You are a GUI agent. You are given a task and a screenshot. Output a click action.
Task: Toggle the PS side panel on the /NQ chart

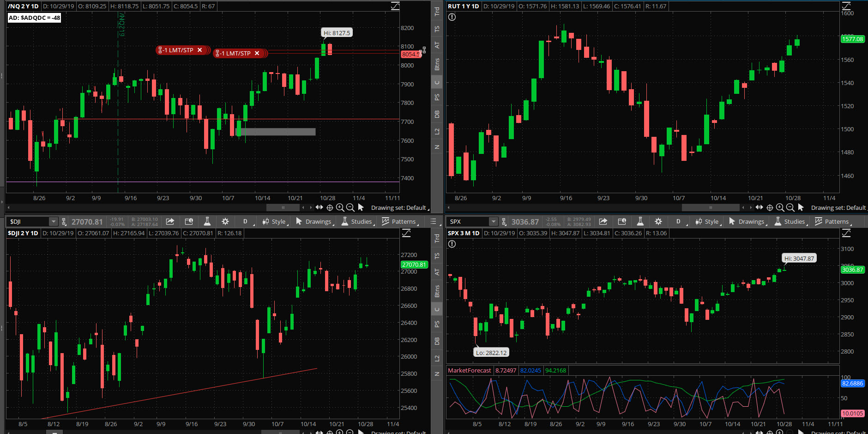click(x=437, y=97)
